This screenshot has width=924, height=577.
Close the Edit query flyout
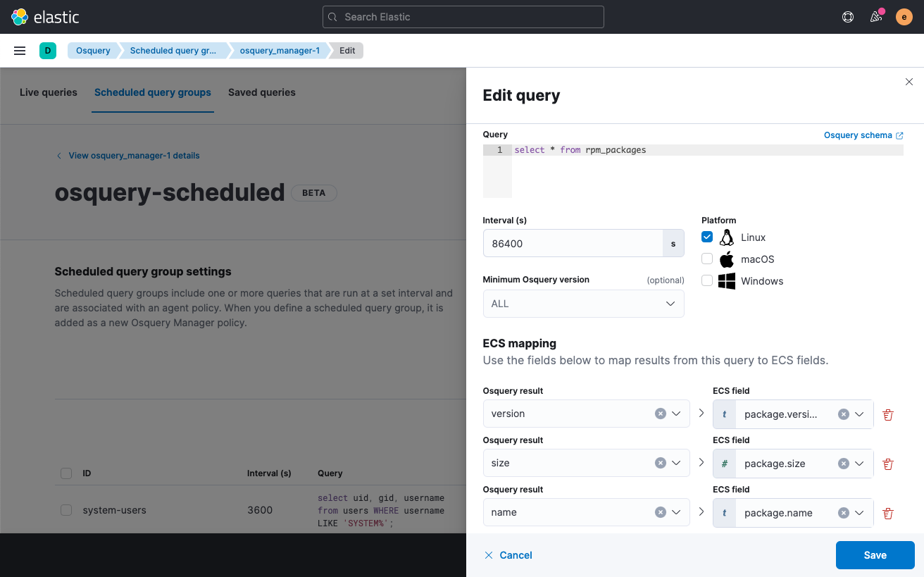click(909, 82)
